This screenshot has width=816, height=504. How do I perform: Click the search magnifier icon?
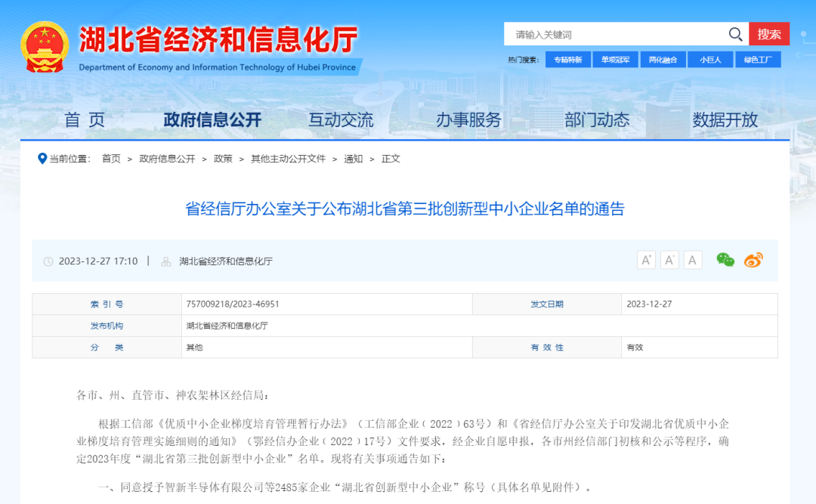tap(735, 34)
